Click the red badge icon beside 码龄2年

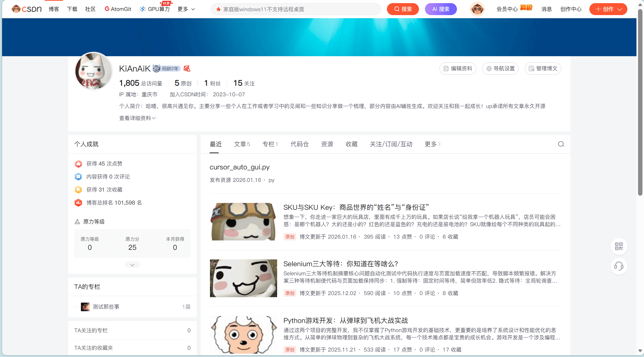(187, 68)
